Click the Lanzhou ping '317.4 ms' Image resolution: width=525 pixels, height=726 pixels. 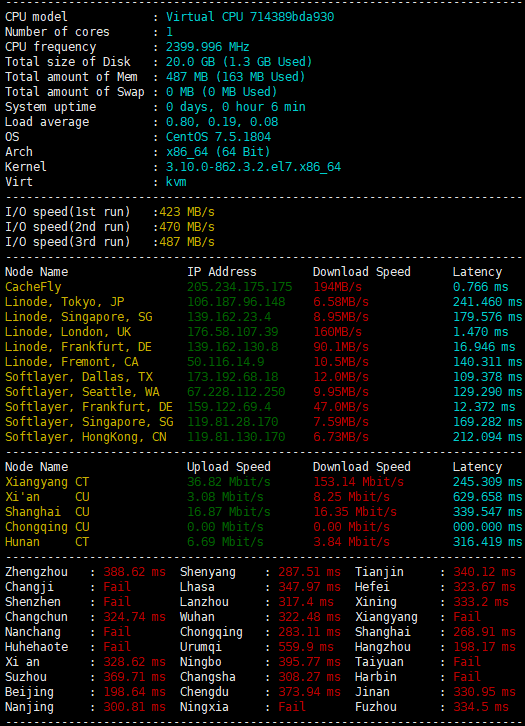[x=306, y=602]
